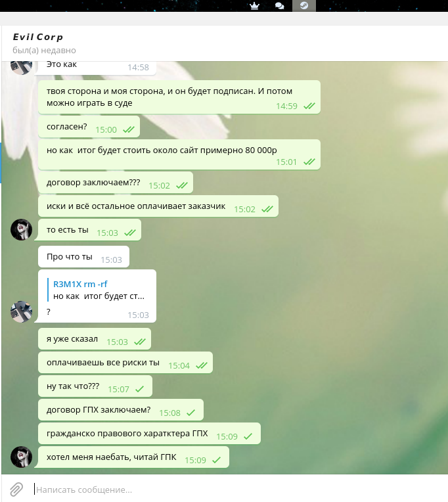Screen dimensions: 448x502
Task: Open avatar next to 'Это как' message
Action: click(22, 66)
